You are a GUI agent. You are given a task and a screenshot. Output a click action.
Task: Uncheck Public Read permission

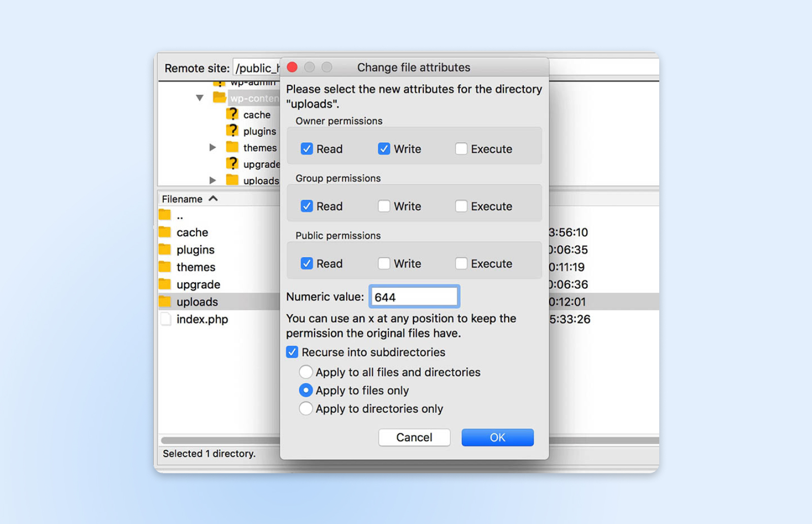coord(307,264)
